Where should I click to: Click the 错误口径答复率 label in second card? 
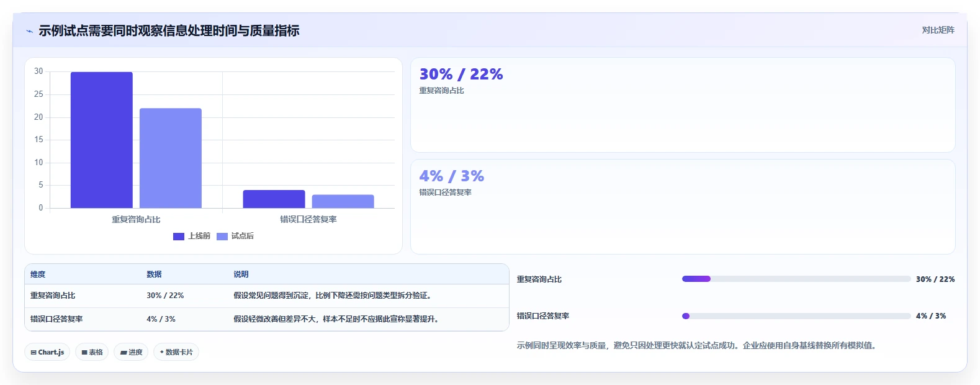(445, 192)
